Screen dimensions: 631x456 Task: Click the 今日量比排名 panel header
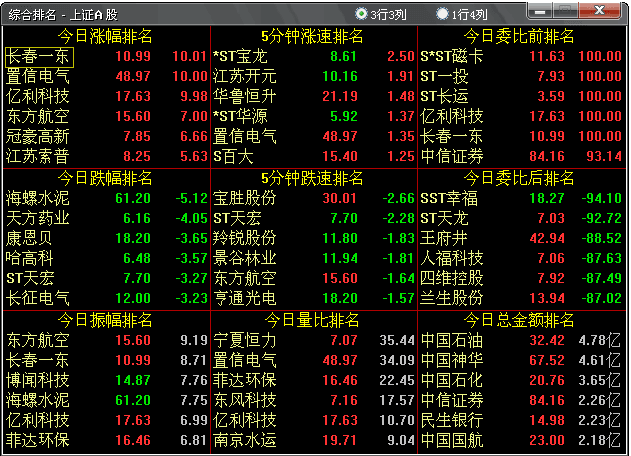312,320
